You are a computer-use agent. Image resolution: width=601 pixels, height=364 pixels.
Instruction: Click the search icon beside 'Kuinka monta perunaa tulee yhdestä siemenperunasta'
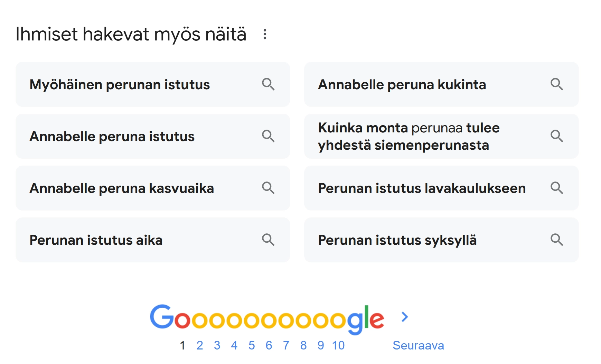[557, 136]
